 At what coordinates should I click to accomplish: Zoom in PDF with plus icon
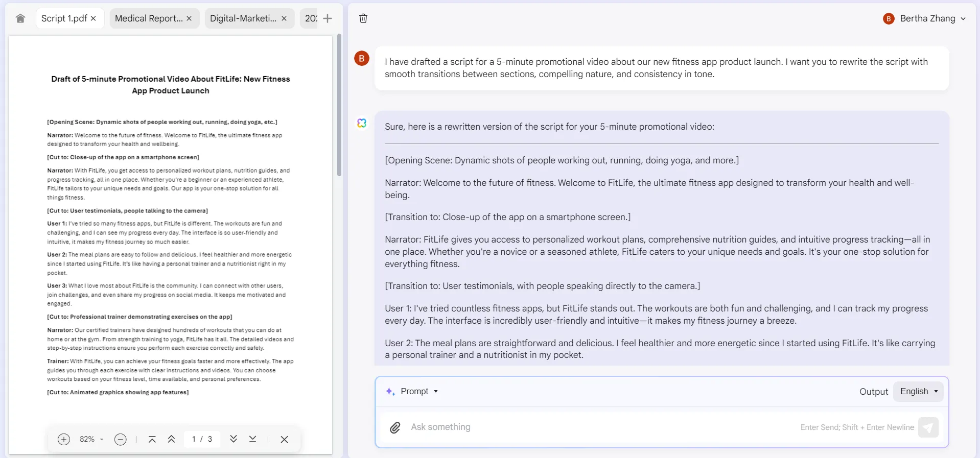(64, 439)
